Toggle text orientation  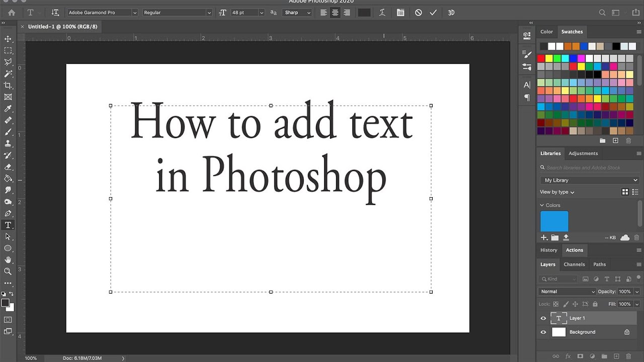(55, 13)
